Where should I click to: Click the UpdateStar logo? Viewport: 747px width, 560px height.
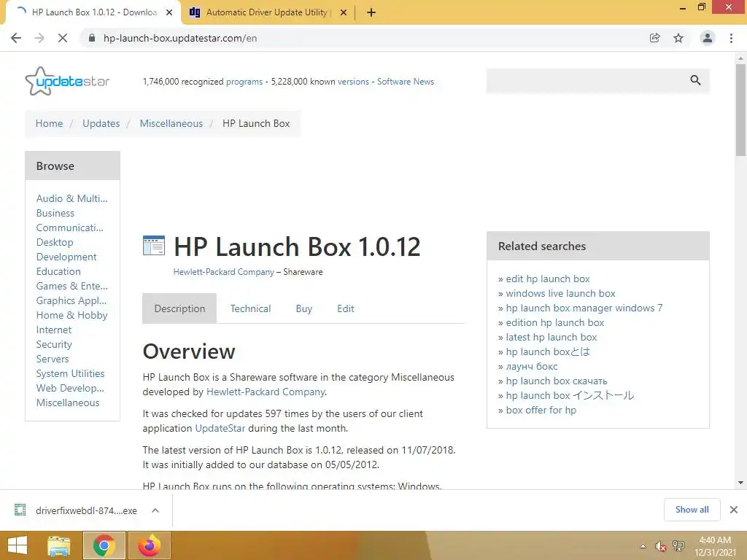[x=67, y=81]
